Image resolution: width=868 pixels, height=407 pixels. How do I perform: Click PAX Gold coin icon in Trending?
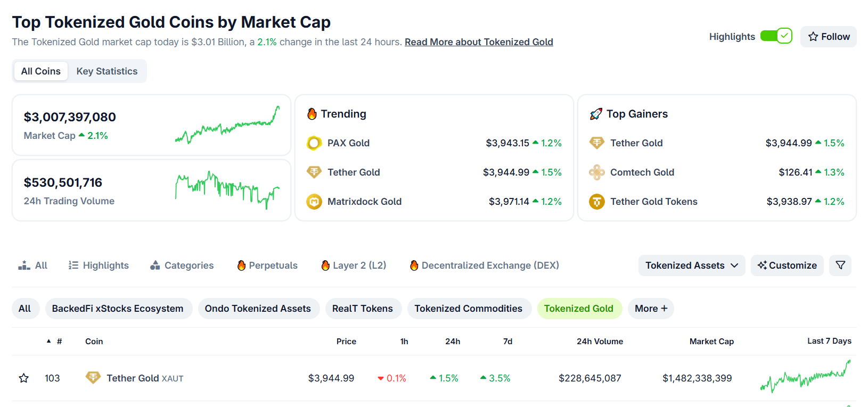tap(314, 143)
